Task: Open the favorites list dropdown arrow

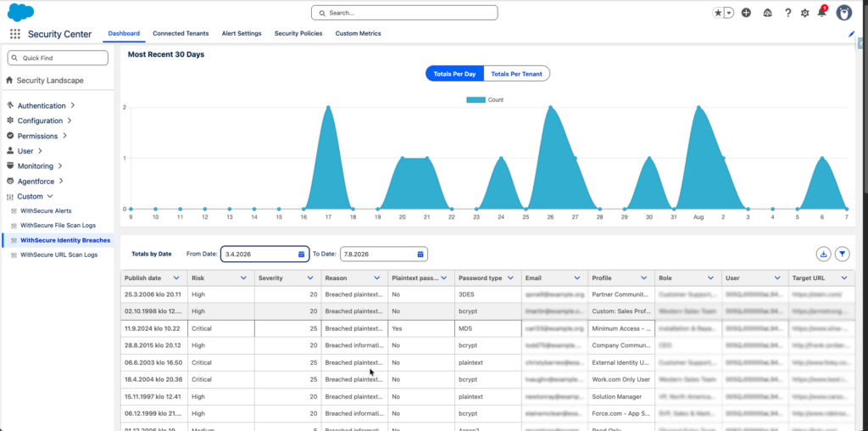Action: click(729, 13)
